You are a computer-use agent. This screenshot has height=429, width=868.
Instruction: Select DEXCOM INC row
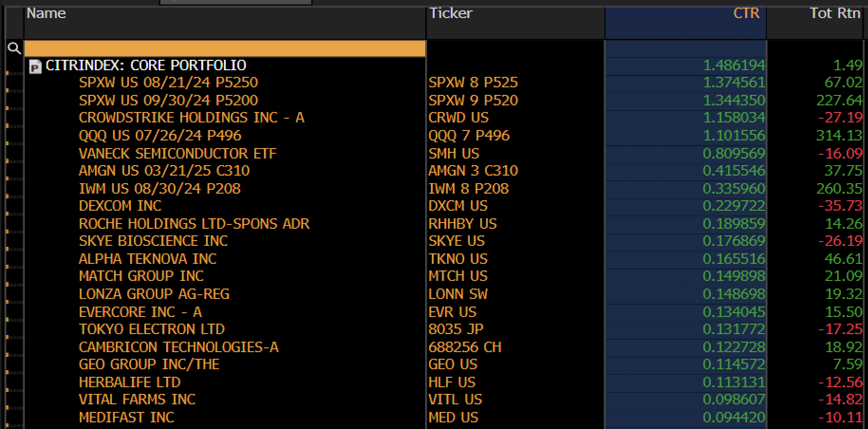click(x=120, y=206)
